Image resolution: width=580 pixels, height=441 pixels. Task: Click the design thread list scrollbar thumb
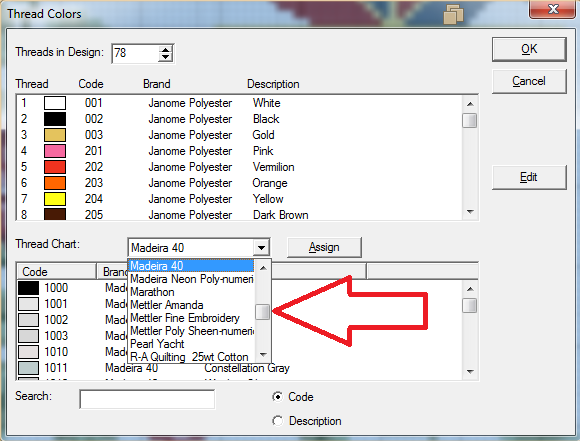pyautogui.click(x=470, y=121)
